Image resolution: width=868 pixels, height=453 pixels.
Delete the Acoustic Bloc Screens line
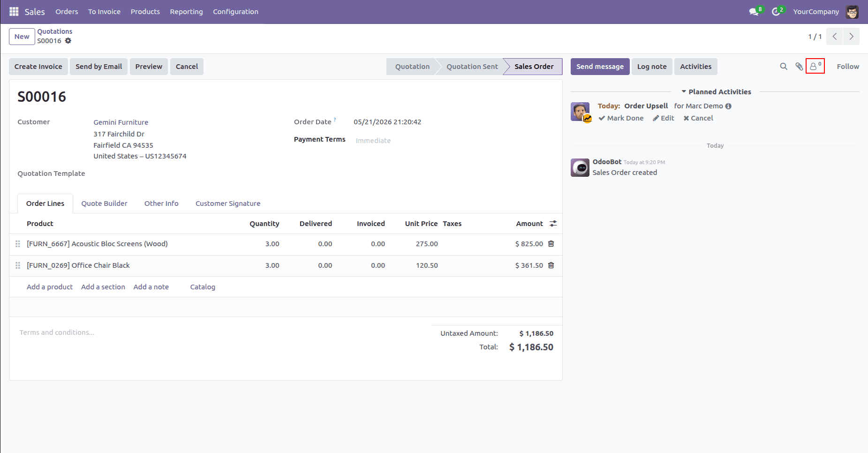click(551, 244)
